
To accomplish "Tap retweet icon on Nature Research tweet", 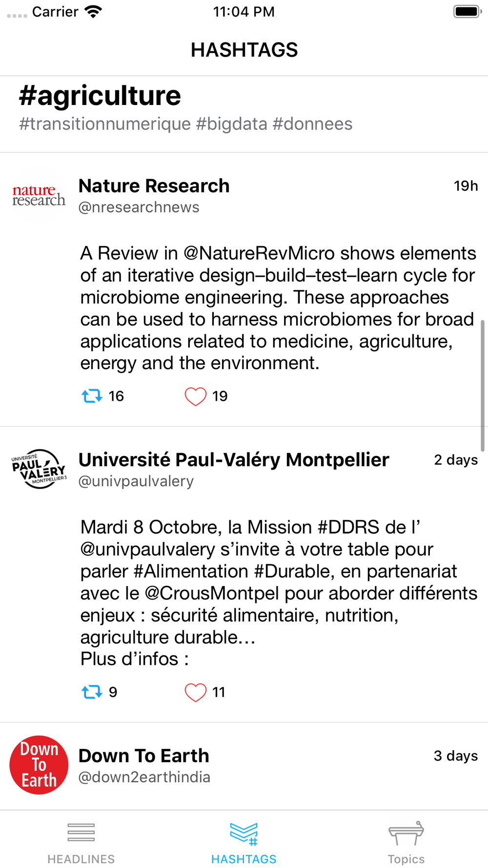I will pos(92,396).
